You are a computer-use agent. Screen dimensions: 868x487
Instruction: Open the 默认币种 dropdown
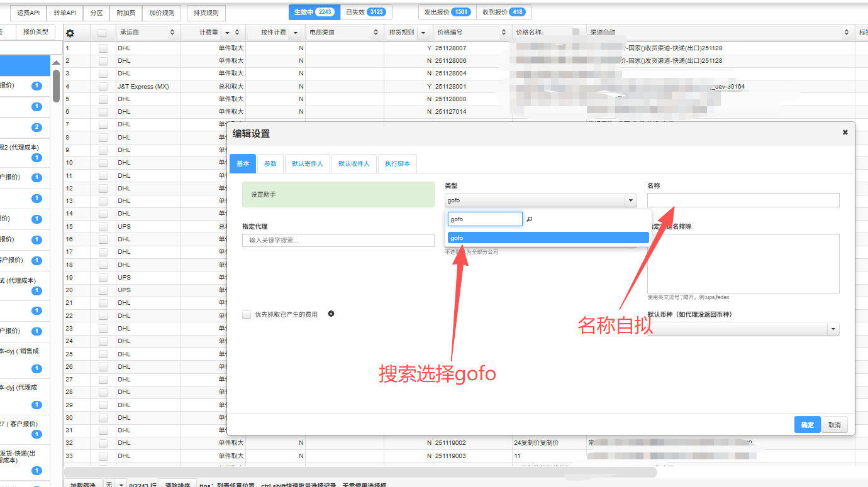pos(743,329)
